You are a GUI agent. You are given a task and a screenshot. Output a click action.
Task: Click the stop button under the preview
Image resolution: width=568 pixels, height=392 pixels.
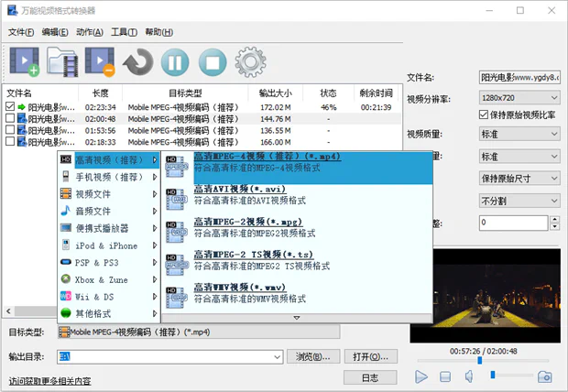(445, 376)
